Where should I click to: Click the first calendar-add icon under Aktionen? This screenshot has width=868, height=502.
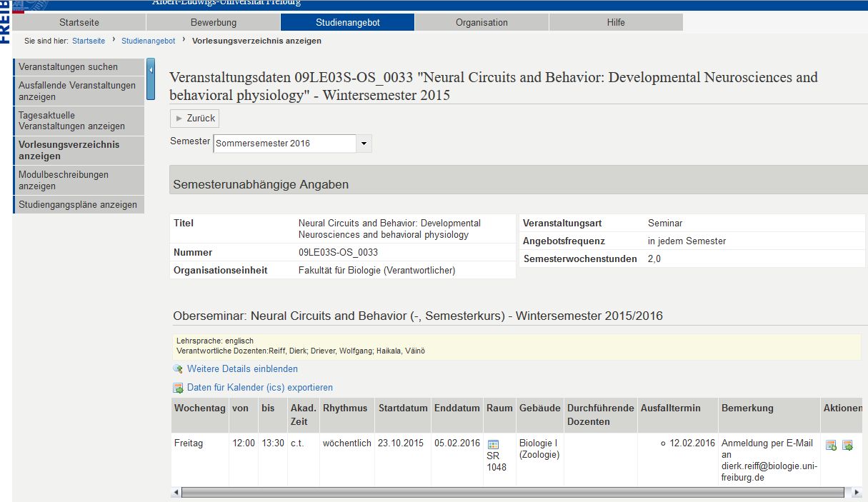coord(831,446)
